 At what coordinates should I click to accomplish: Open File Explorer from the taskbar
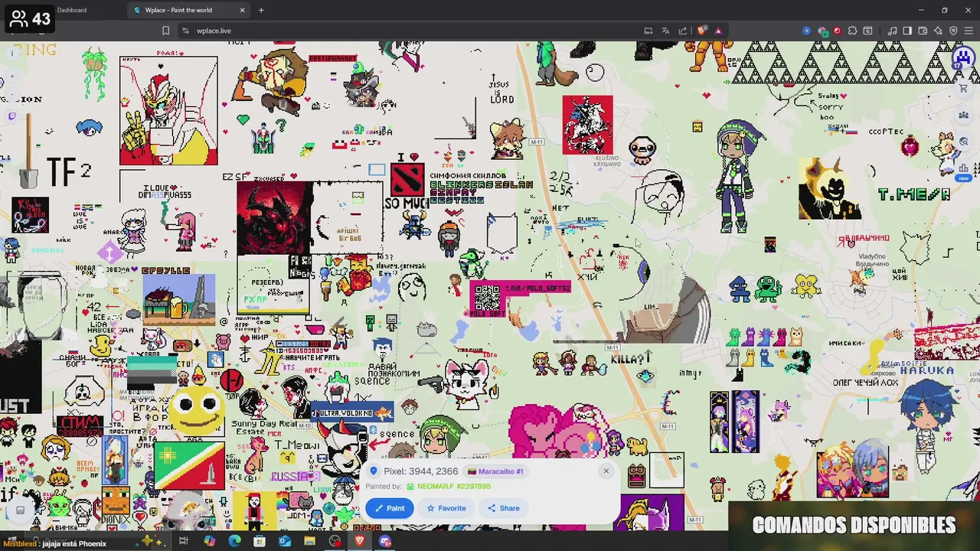[309, 542]
